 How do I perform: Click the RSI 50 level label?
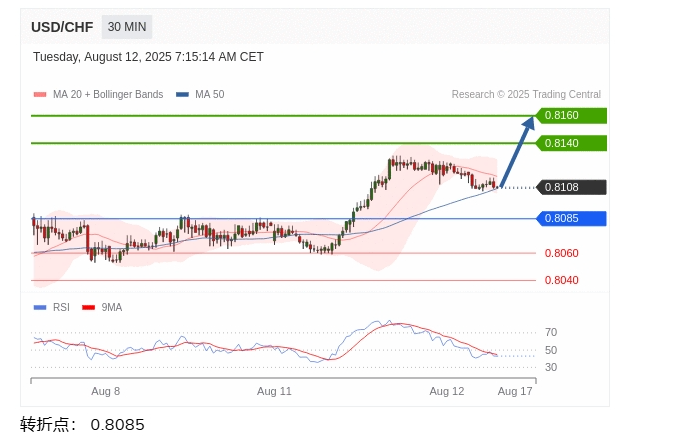(x=551, y=350)
